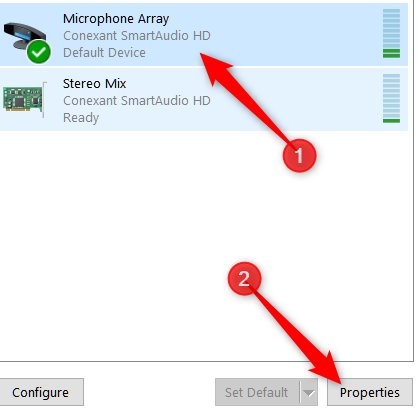
Task: Click the Microphone Array name text
Action: pyautogui.click(x=116, y=19)
